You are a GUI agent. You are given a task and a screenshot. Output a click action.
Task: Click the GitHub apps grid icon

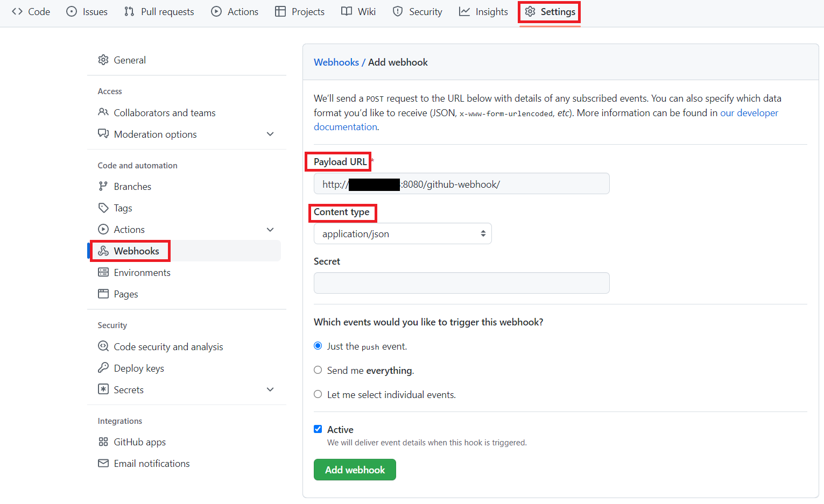pos(103,442)
